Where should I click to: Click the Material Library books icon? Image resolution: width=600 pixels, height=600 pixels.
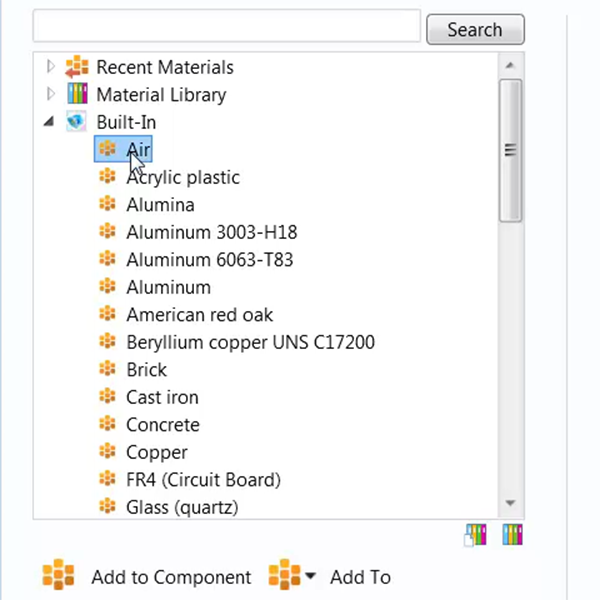click(77, 95)
